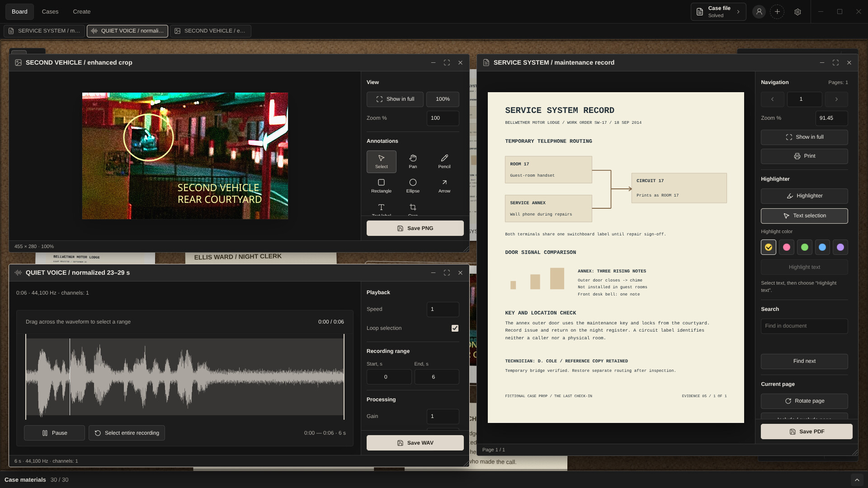
Task: Choose the purple highlight color
Action: (x=840, y=247)
